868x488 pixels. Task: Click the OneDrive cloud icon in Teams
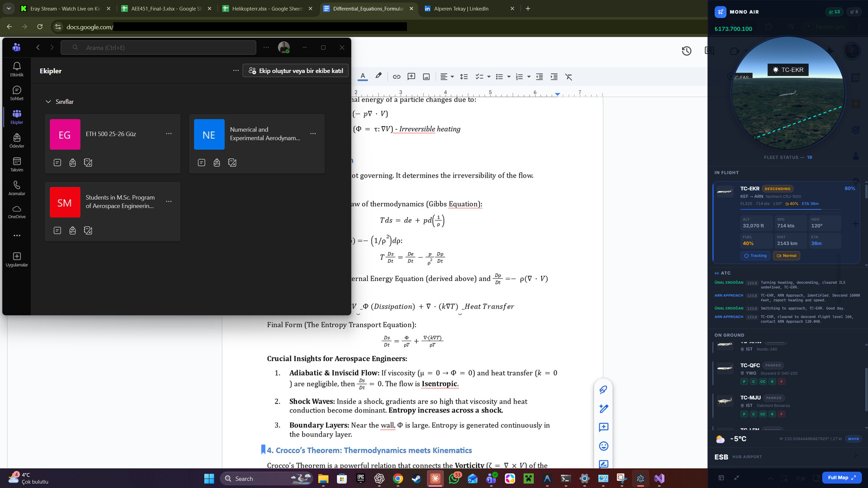[x=17, y=211]
